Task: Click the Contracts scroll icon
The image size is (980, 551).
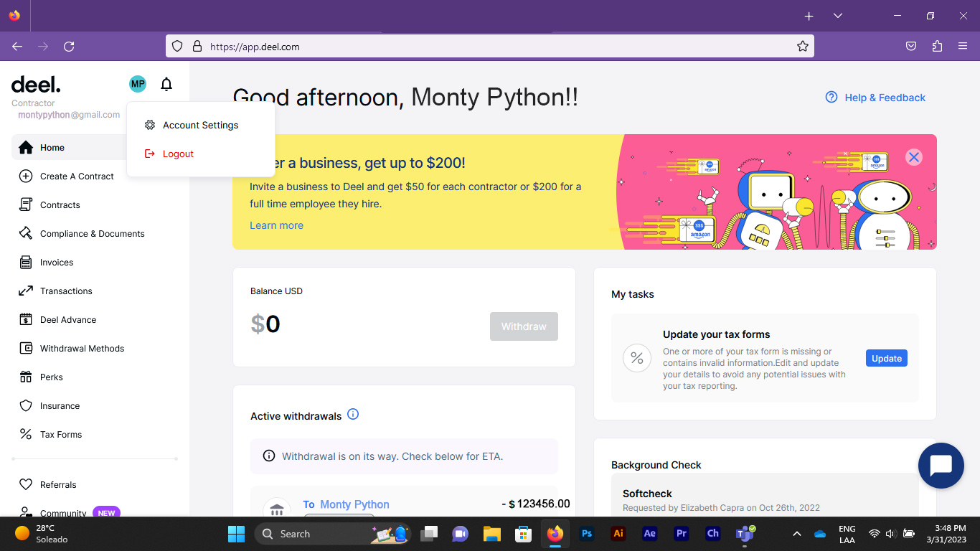Action: 26,205
